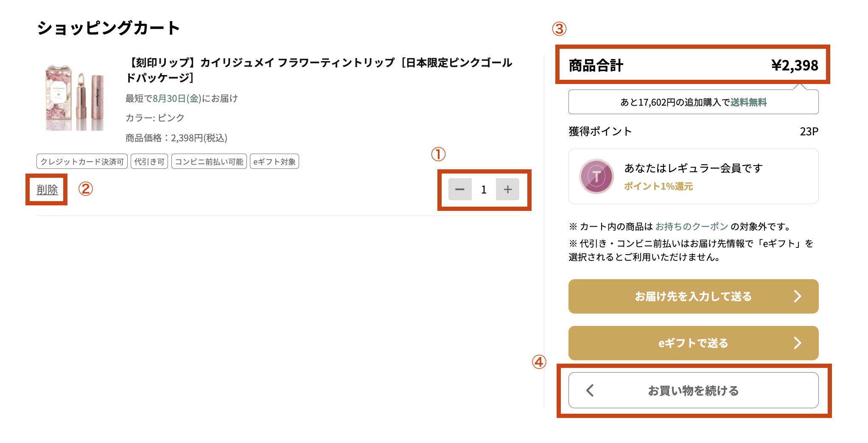Click the plus icon to increase quantity
This screenshot has width=868, height=443.
point(507,190)
